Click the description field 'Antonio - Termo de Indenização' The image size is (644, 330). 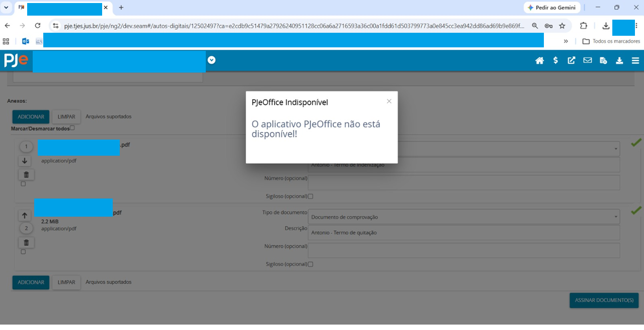click(x=464, y=165)
